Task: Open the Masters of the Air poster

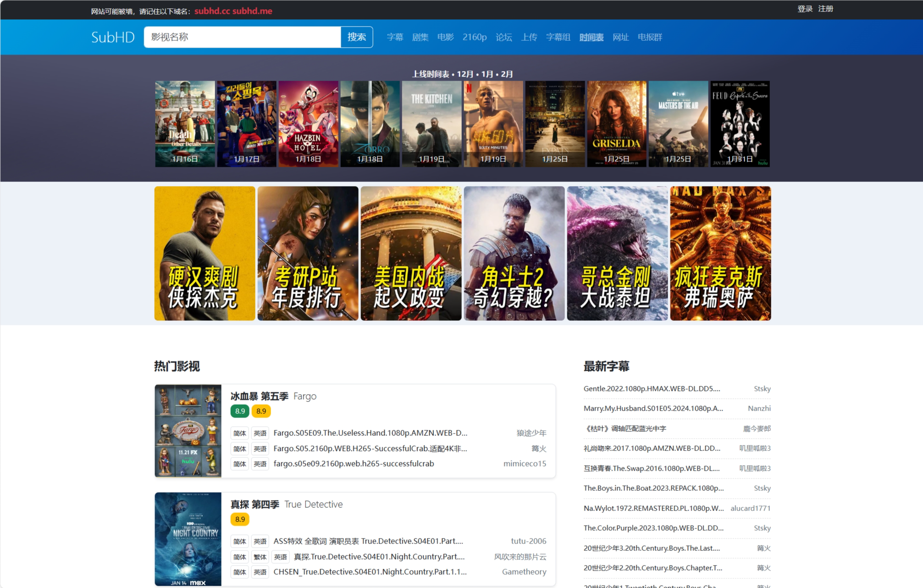Action: click(678, 124)
